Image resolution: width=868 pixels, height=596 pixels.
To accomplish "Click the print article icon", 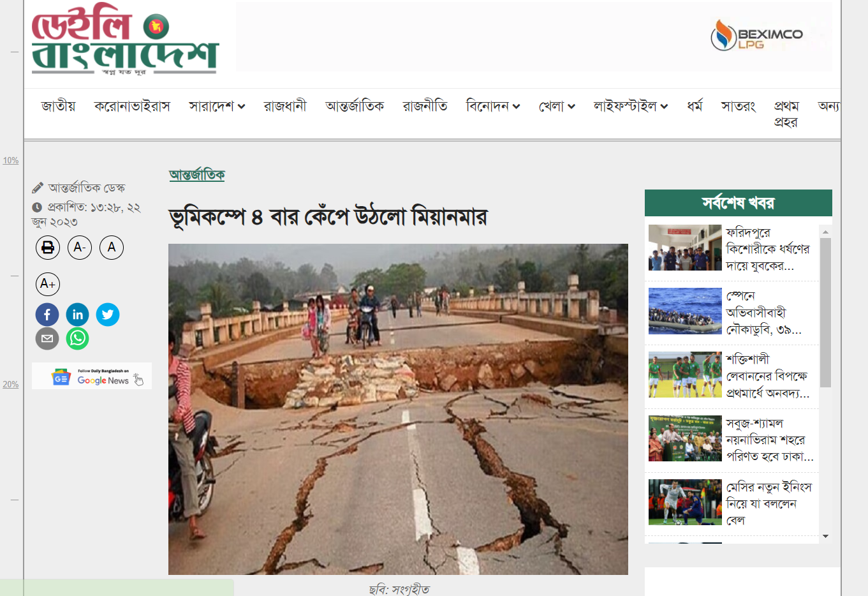I will click(48, 248).
